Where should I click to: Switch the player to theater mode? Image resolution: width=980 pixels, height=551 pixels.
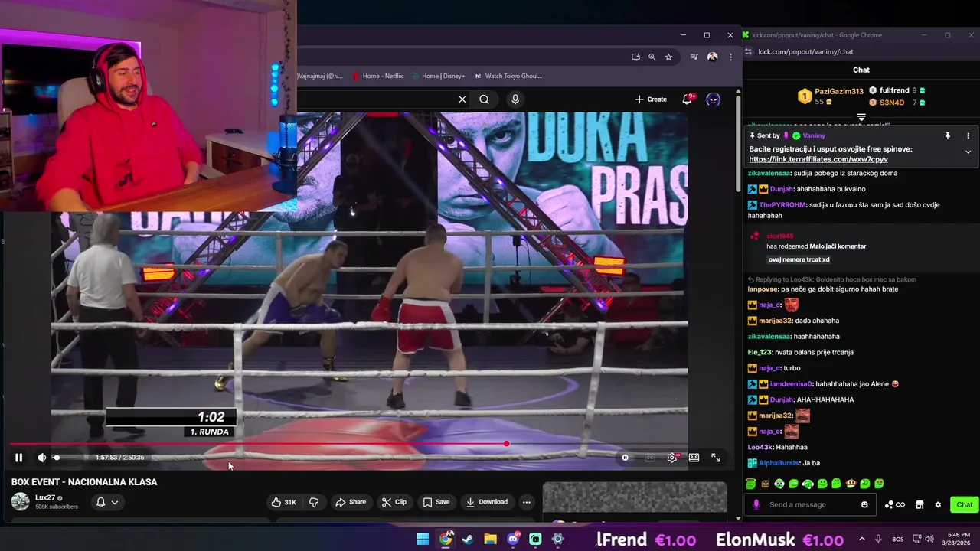pyautogui.click(x=694, y=458)
